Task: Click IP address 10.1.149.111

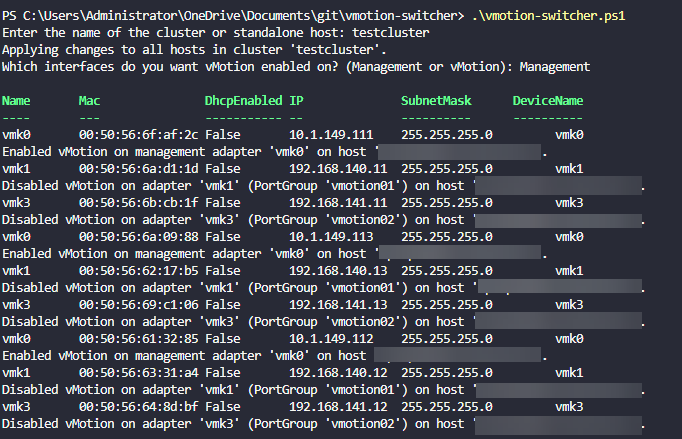Action: [331, 135]
